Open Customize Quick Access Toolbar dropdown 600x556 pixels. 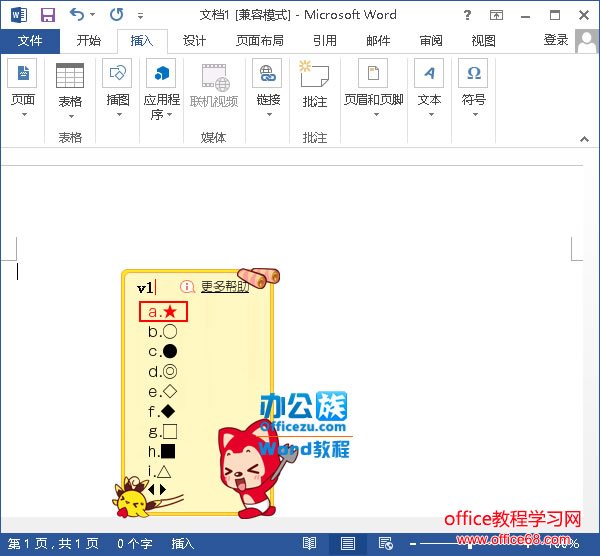pos(140,16)
